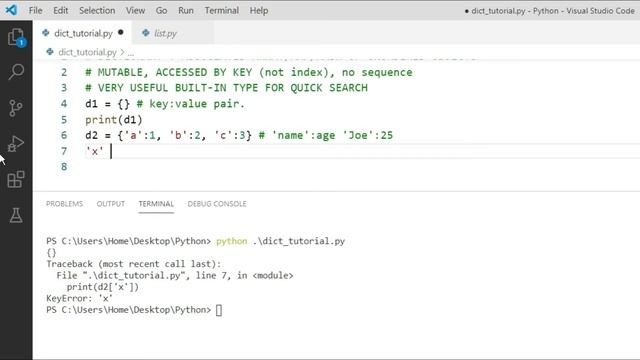Open the Go menu
The height and width of the screenshot is (360, 640).
[x=161, y=10]
